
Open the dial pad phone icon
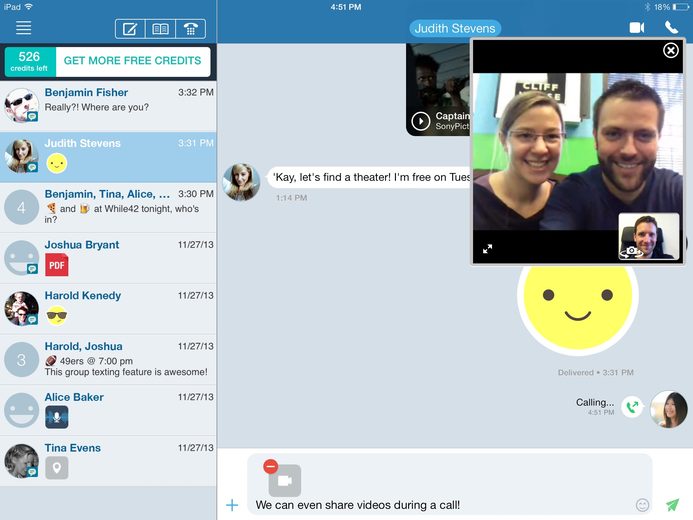pyautogui.click(x=190, y=29)
